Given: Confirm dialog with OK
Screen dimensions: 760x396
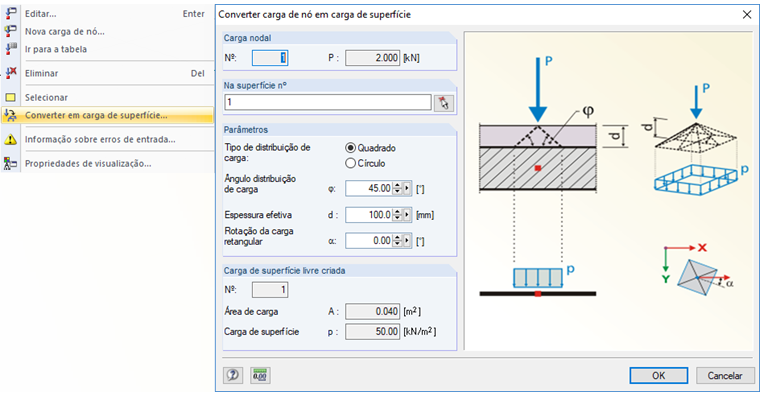Looking at the screenshot, I should coord(658,375).
